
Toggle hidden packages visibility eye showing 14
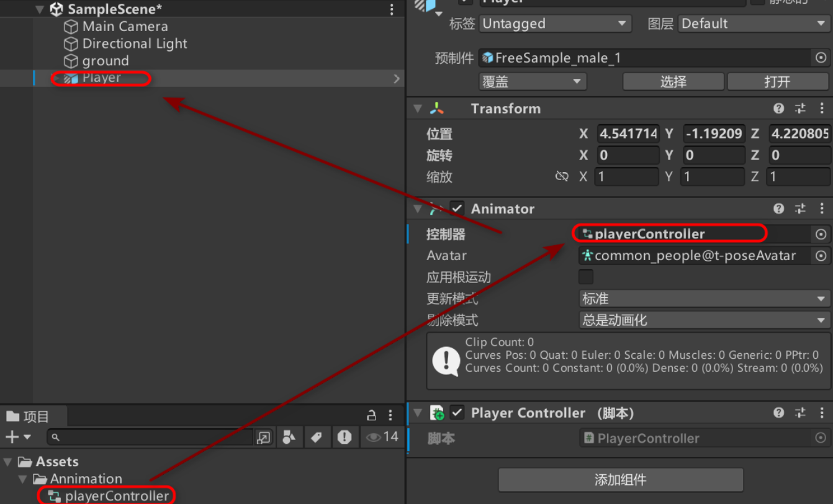(x=382, y=438)
